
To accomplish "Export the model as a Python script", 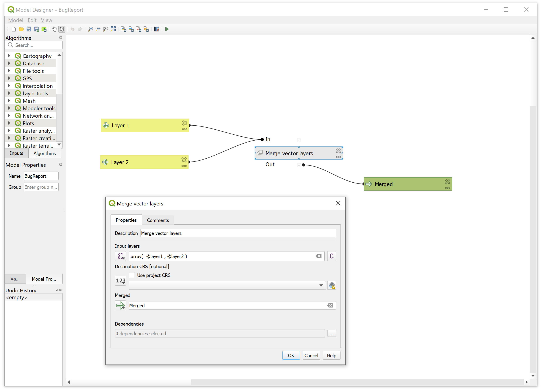I will tap(124, 29).
